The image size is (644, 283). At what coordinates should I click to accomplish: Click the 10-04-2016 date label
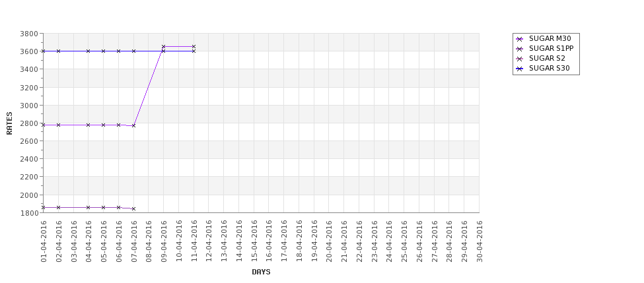pos(179,241)
